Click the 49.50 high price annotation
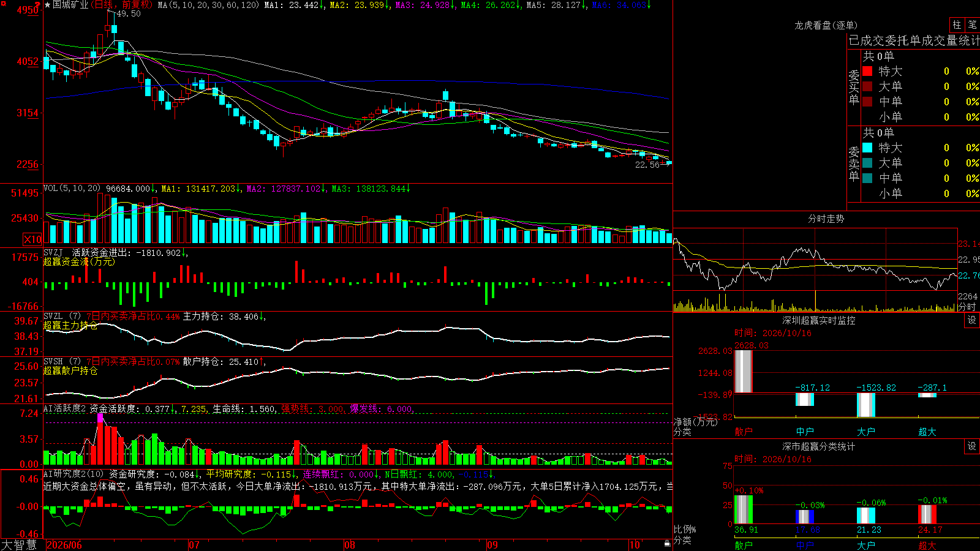This screenshot has height=551, width=980. coord(129,13)
